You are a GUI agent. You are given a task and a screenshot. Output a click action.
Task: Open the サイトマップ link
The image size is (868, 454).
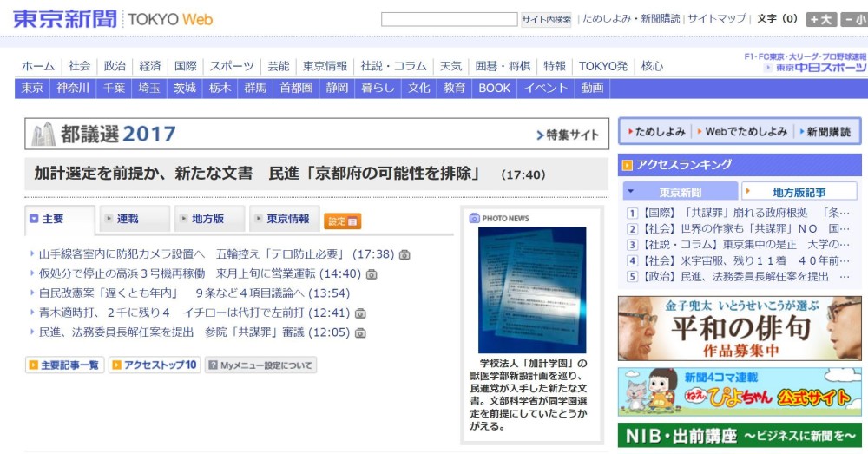click(x=717, y=18)
